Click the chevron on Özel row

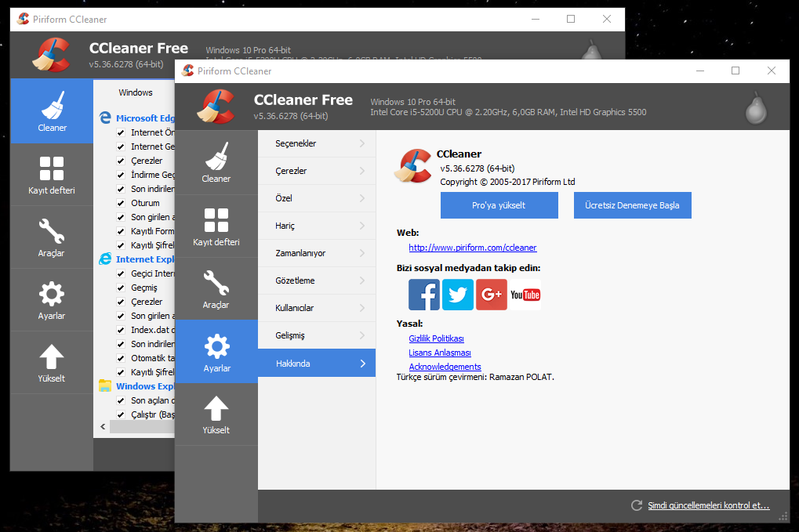[362, 198]
